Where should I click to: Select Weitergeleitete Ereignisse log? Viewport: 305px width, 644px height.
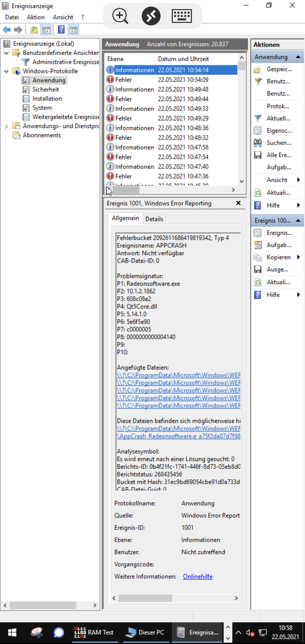pyautogui.click(x=66, y=117)
